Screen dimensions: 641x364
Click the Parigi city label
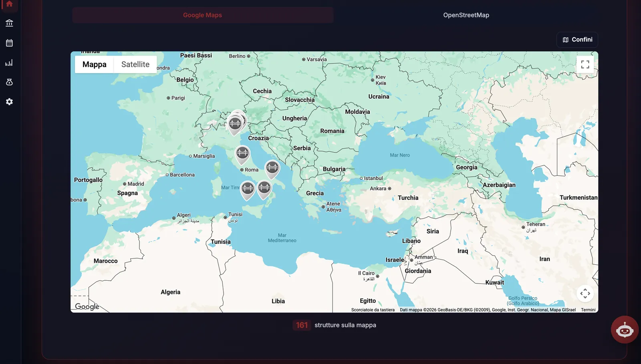(178, 98)
